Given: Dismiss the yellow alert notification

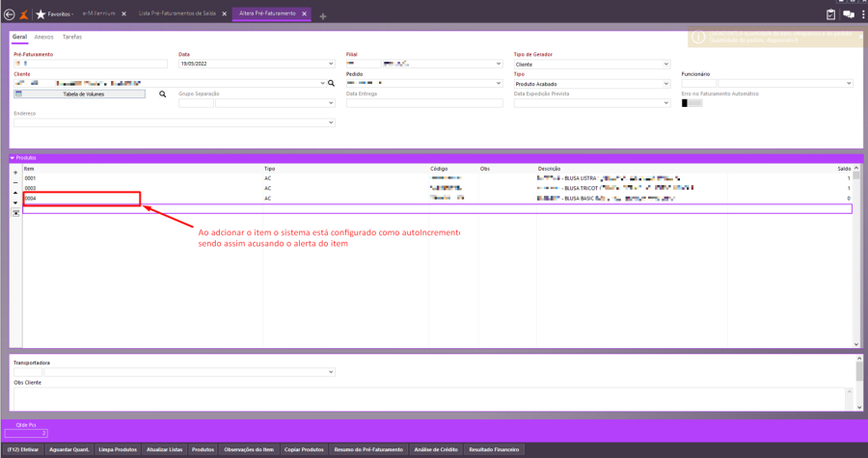Looking at the screenshot, I should (x=861, y=37).
